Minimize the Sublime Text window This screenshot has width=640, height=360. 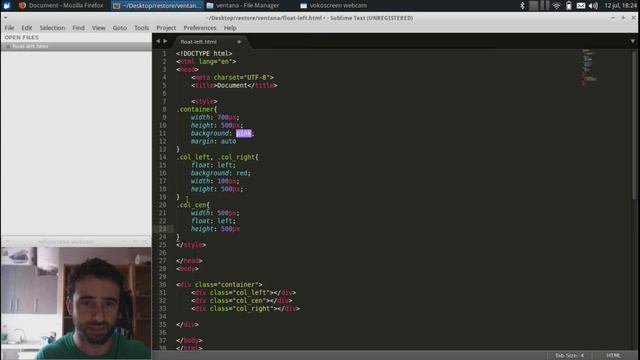[x=613, y=18]
